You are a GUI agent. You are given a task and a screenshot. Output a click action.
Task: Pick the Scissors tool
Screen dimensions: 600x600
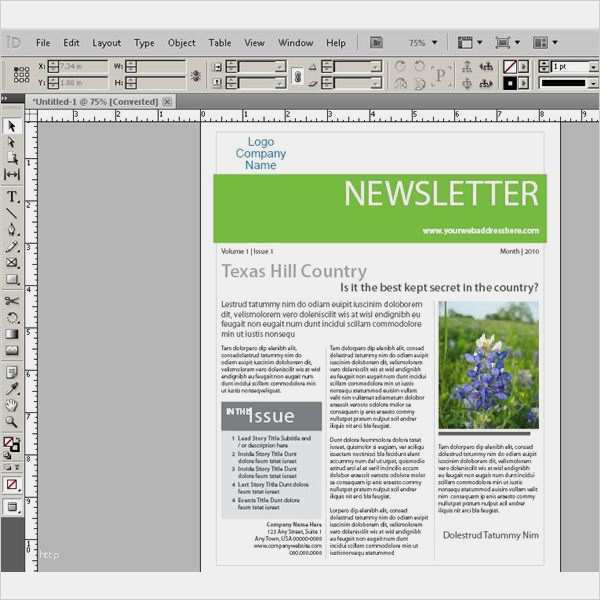(12, 300)
